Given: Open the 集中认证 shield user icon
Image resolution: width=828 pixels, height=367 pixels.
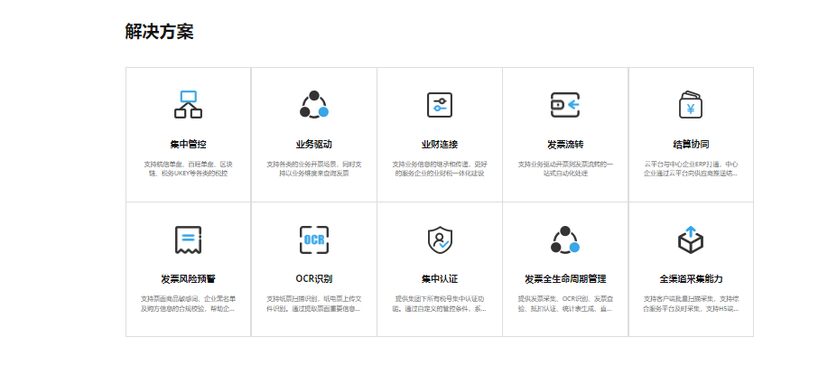Looking at the screenshot, I should pyautogui.click(x=439, y=240).
